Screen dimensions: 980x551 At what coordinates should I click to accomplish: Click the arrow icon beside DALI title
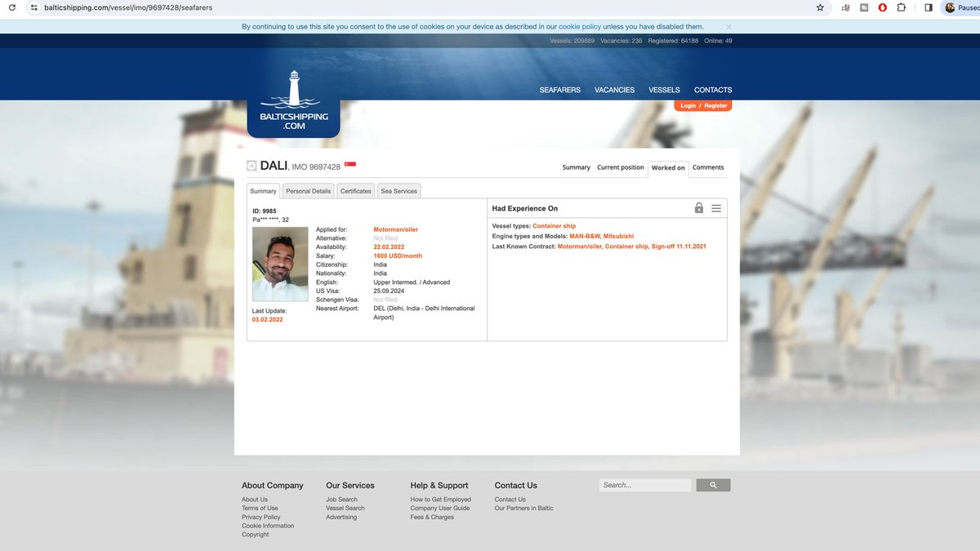(x=252, y=166)
